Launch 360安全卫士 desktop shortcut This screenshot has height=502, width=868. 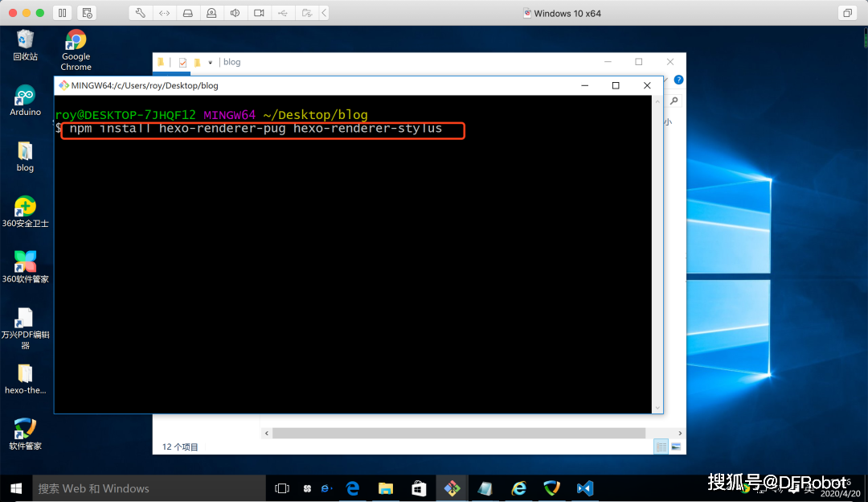[x=25, y=212]
